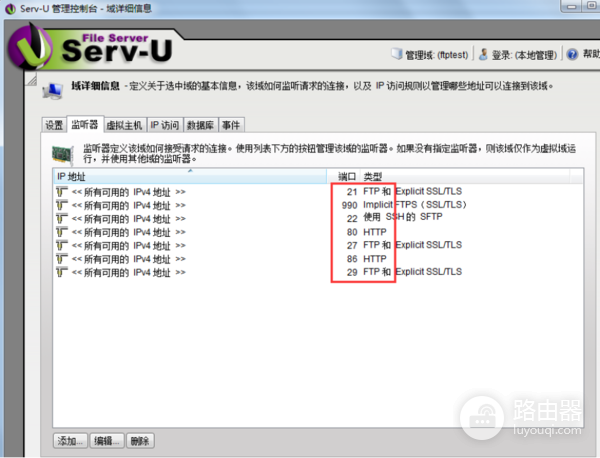Click the listener icon in the port 29 row
The image size is (600, 458).
(x=62, y=272)
